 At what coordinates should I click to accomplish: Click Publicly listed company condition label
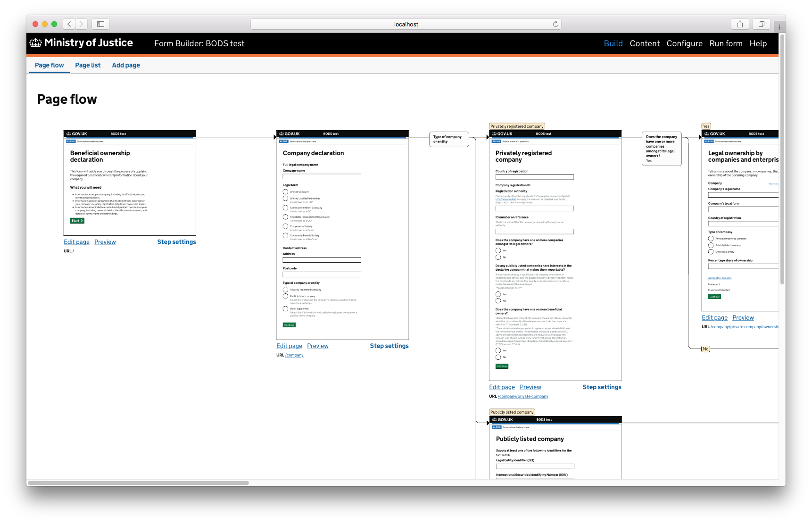pyautogui.click(x=512, y=412)
